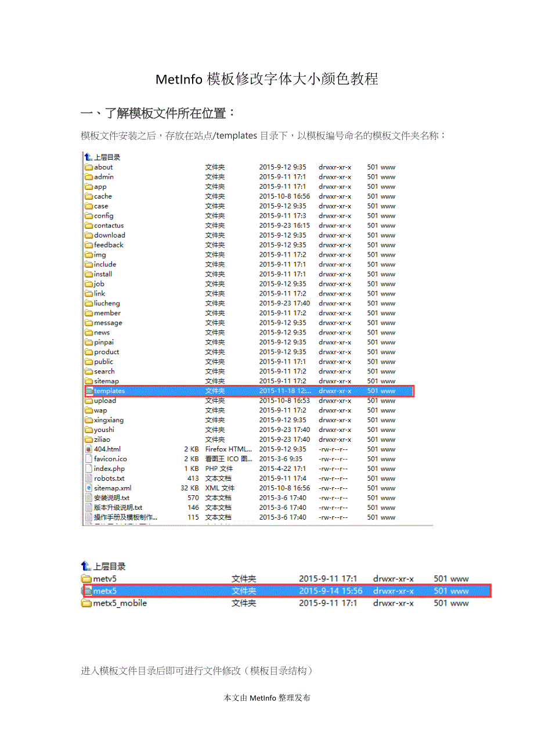Image resolution: width=534 pixels, height=756 pixels.
Task: Click the 'feedback' folder icon
Action: click(89, 245)
